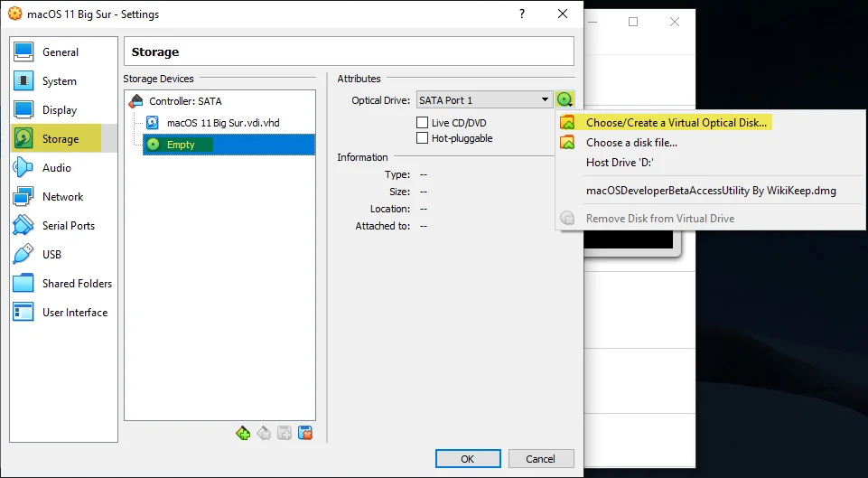
Task: Open the Serial Ports settings category
Action: click(63, 225)
